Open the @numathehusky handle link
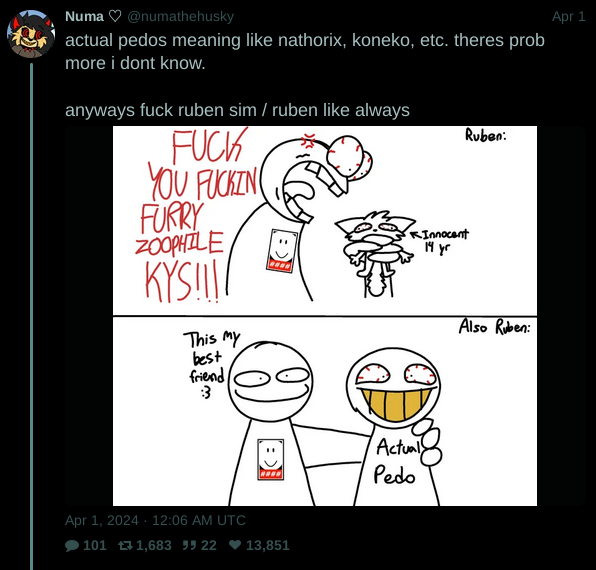This screenshot has height=570, width=596. click(x=180, y=16)
